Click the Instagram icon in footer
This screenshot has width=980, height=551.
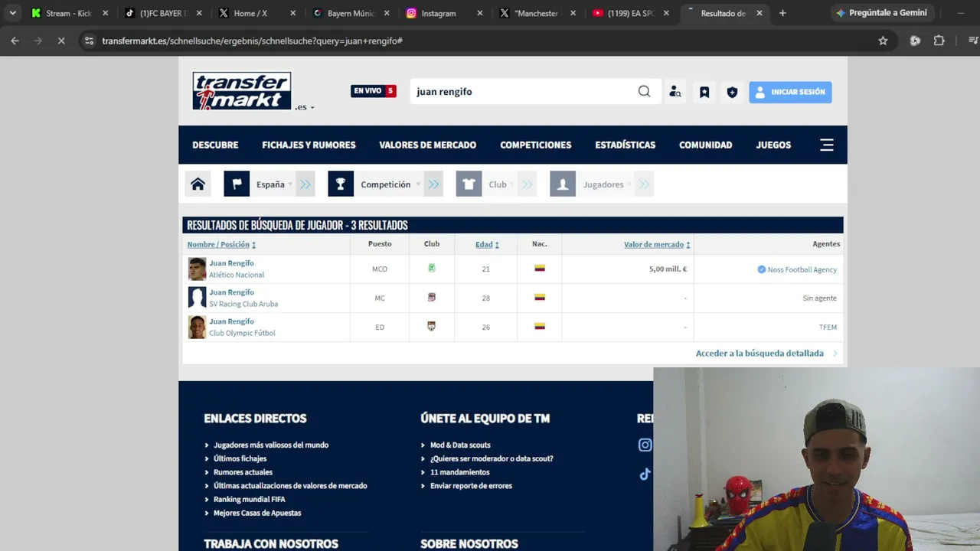coord(645,445)
